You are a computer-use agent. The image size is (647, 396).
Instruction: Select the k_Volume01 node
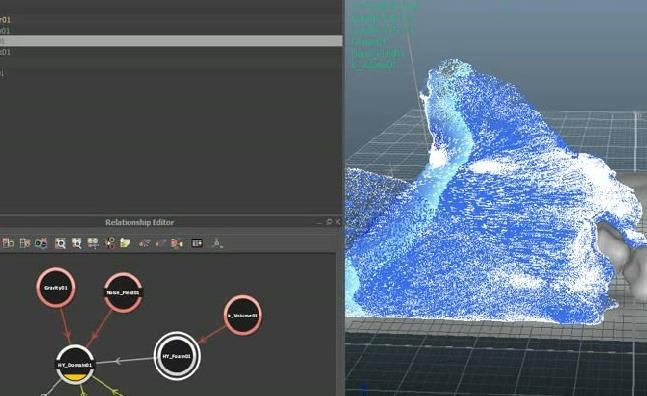(243, 315)
